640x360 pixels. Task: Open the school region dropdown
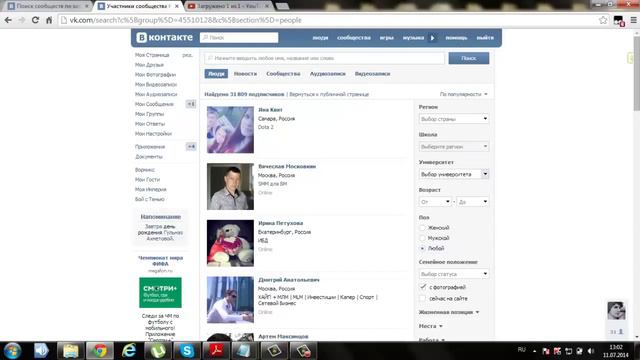pyautogui.click(x=453, y=147)
